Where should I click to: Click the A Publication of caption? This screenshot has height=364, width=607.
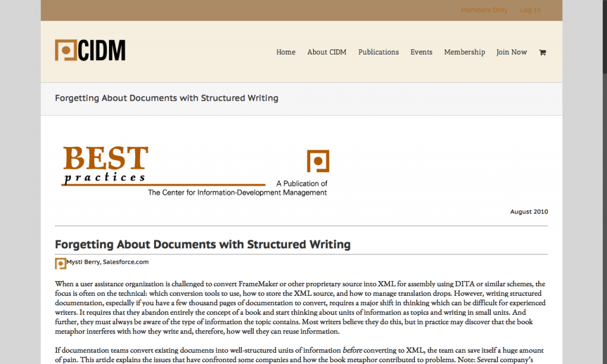(x=302, y=183)
